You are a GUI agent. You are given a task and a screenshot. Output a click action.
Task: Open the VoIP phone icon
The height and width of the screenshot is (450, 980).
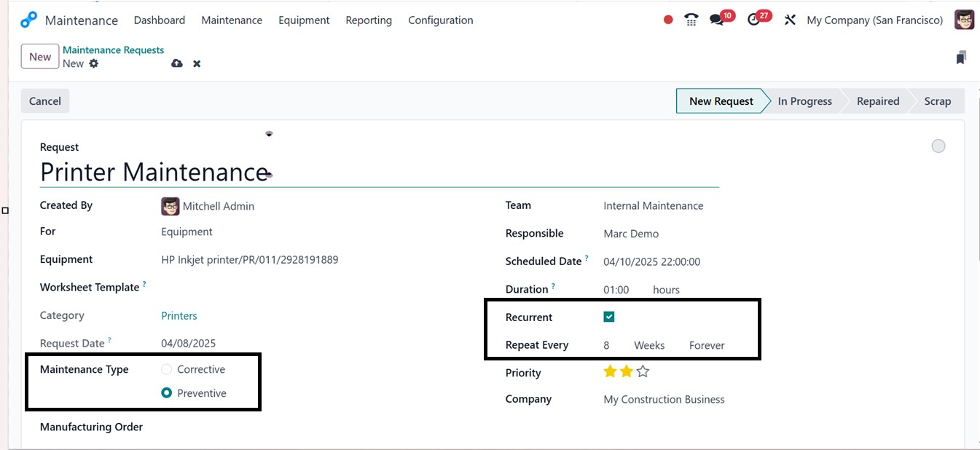point(691,20)
